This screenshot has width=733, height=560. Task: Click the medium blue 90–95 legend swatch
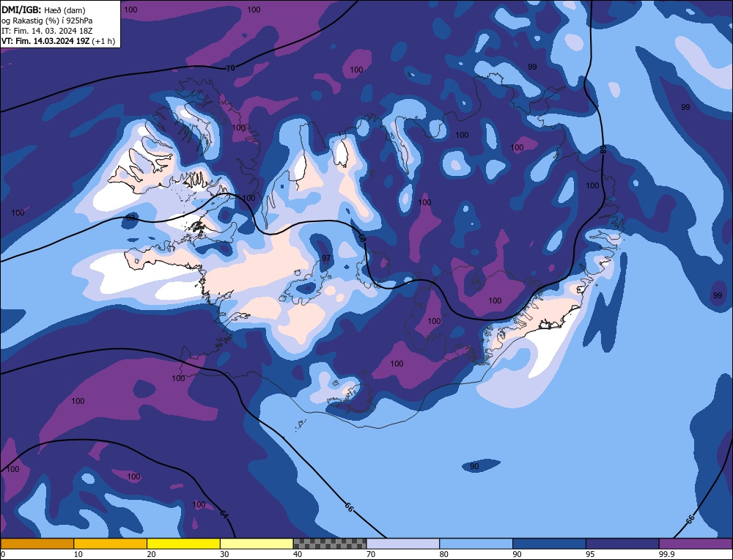[x=549, y=544]
